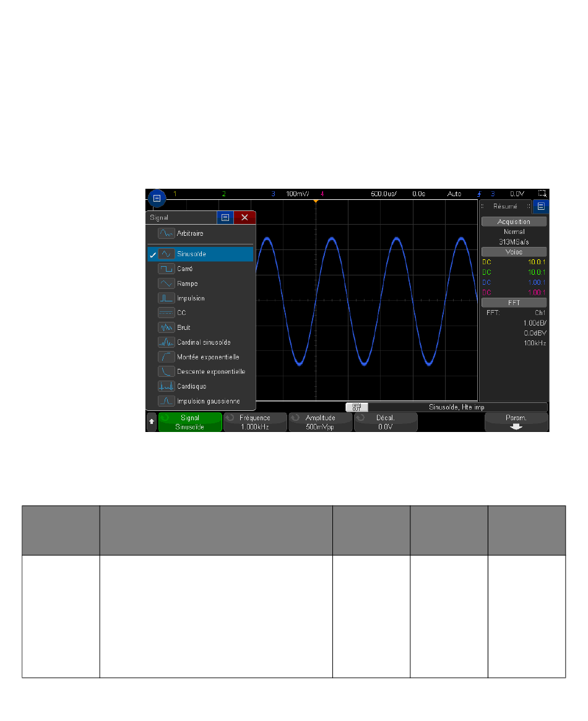The image size is (588, 721).
Task: Click the up arrow back softkey
Action: pyautogui.click(x=152, y=421)
